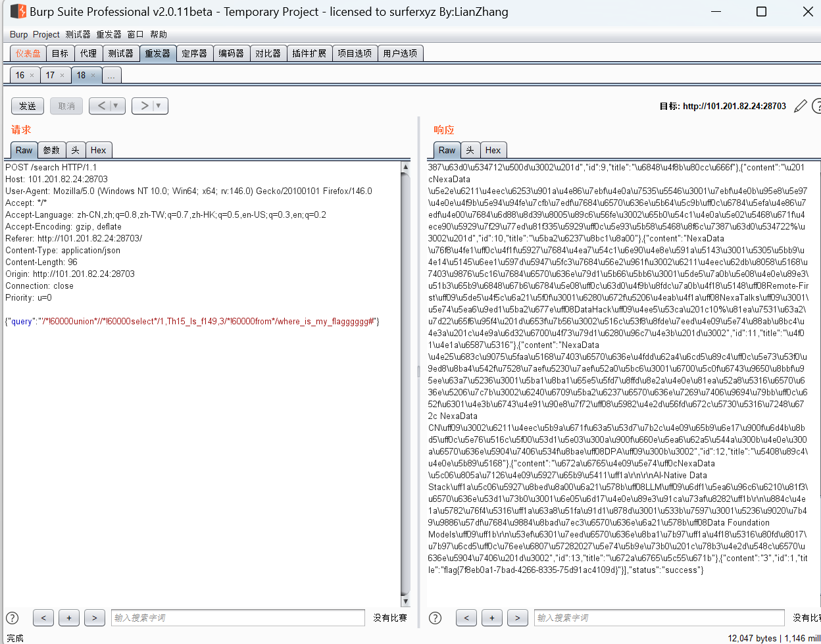Click request search previous < button
Screen dimensions: 821x644
click(x=43, y=618)
